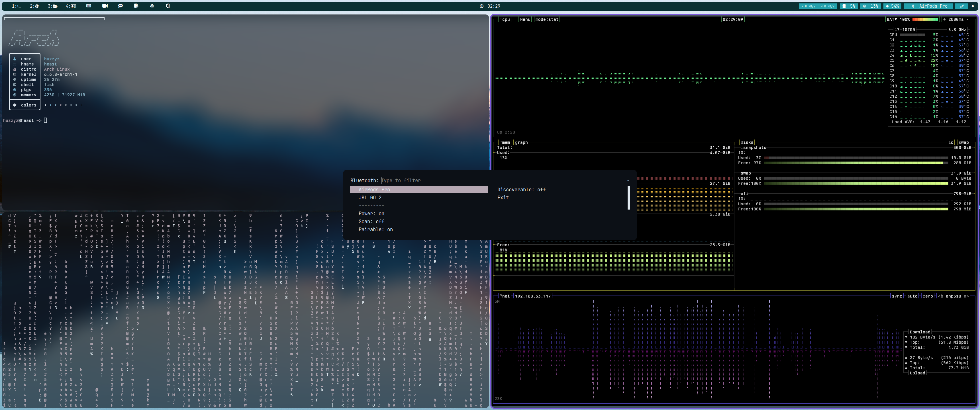Open the Google Drive icon in the top bar

pos(152,6)
